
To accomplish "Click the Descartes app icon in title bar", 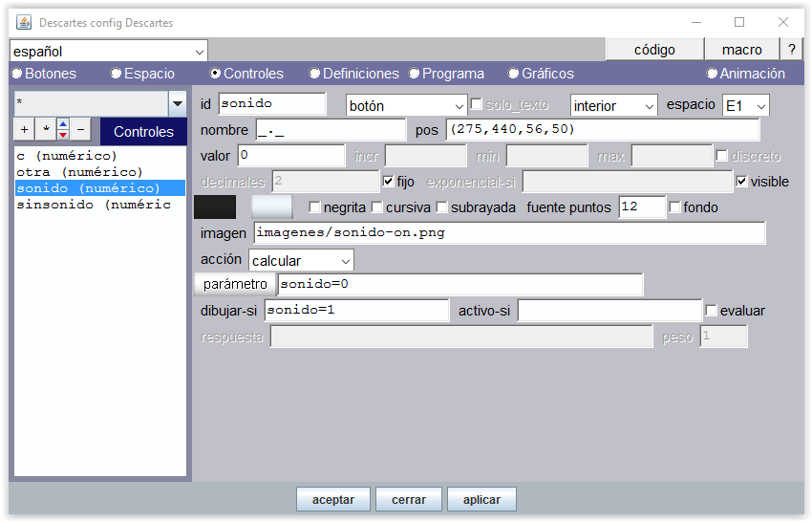I will [24, 22].
